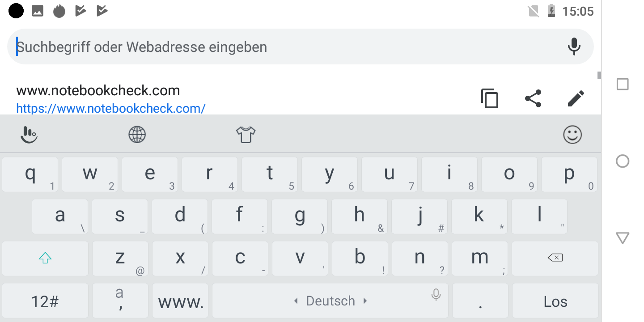Open keyboard language globe icon
Viewport: 644px width, 322px height.
(x=137, y=134)
